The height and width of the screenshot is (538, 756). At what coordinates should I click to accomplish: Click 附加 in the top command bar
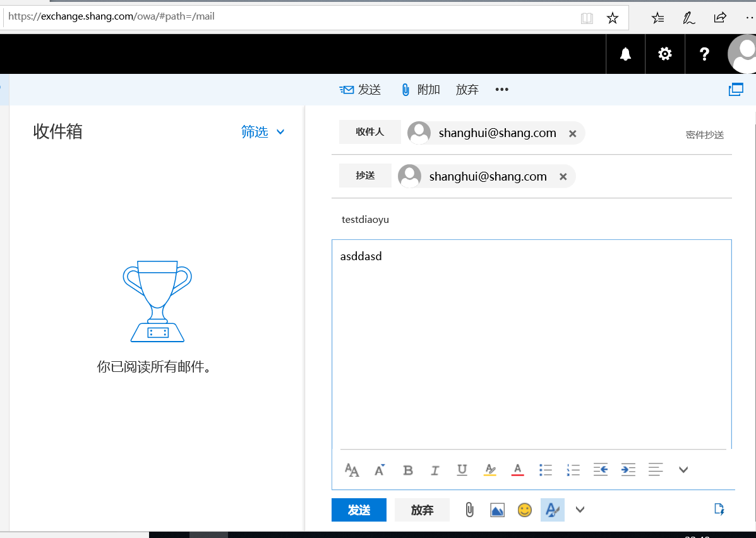[x=421, y=90]
